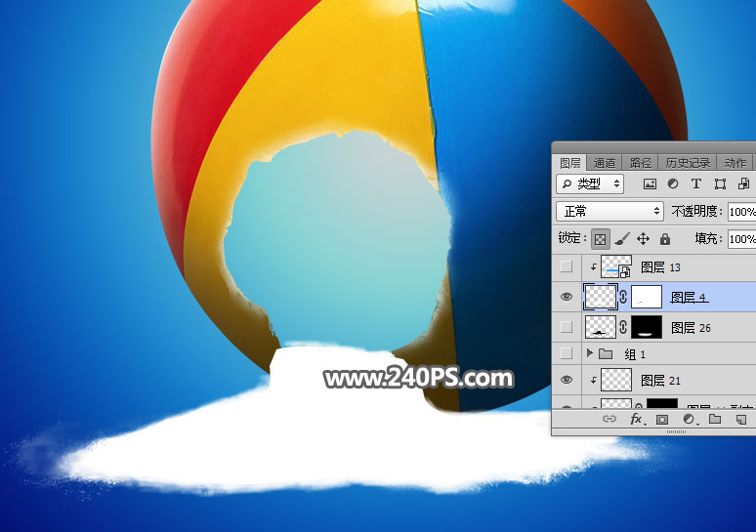Create new fill or adjustment layer

point(689,419)
